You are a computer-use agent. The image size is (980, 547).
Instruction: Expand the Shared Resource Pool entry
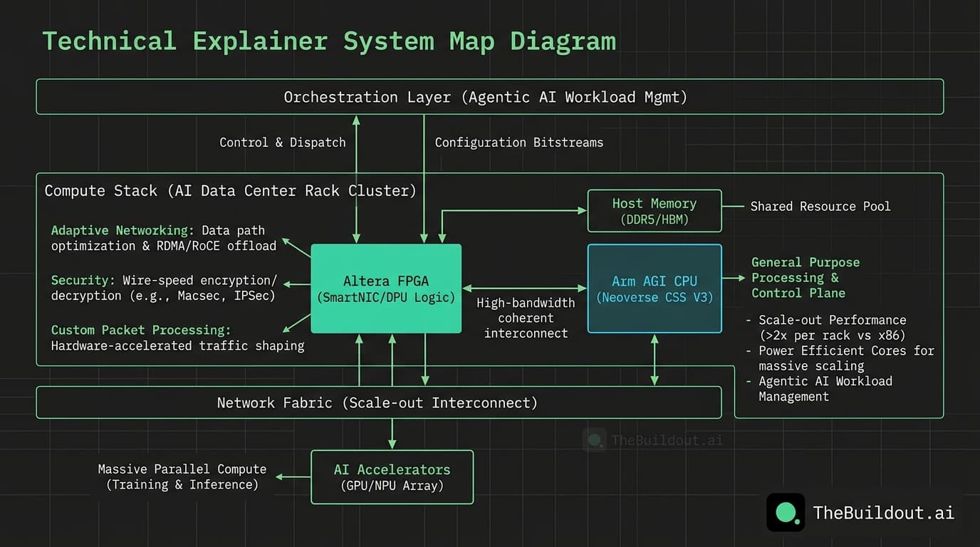820,206
